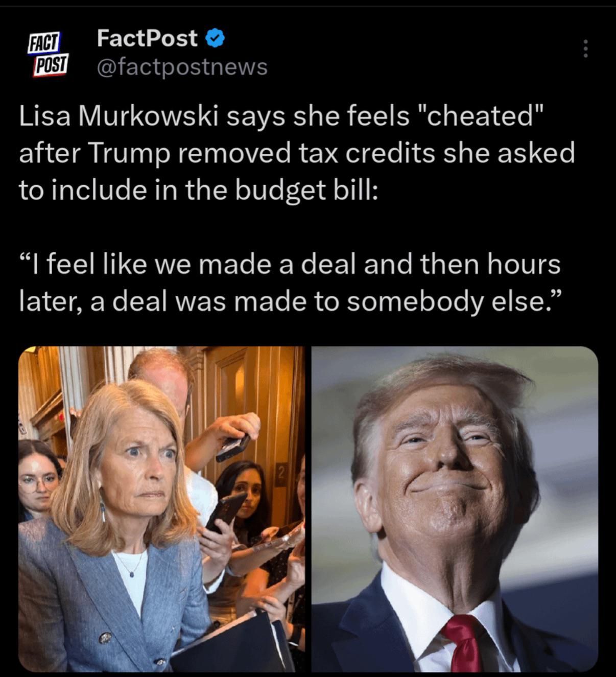
Task: Click the name "Lisa Murkowski" in the tweet
Action: [x=119, y=115]
